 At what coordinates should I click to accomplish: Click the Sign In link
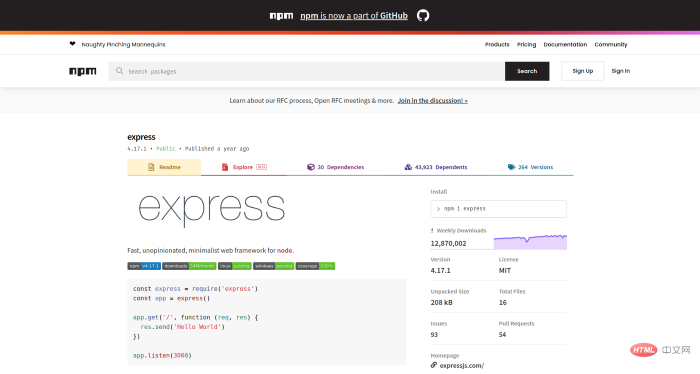pyautogui.click(x=621, y=71)
